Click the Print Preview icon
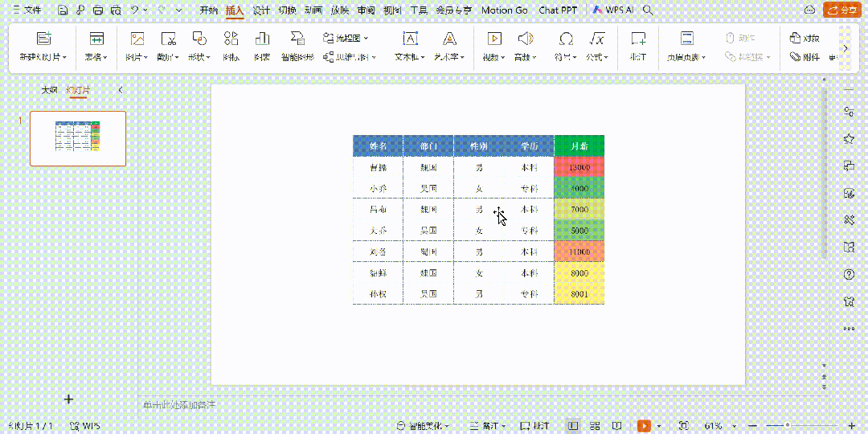This screenshot has height=434, width=868. 115,10
